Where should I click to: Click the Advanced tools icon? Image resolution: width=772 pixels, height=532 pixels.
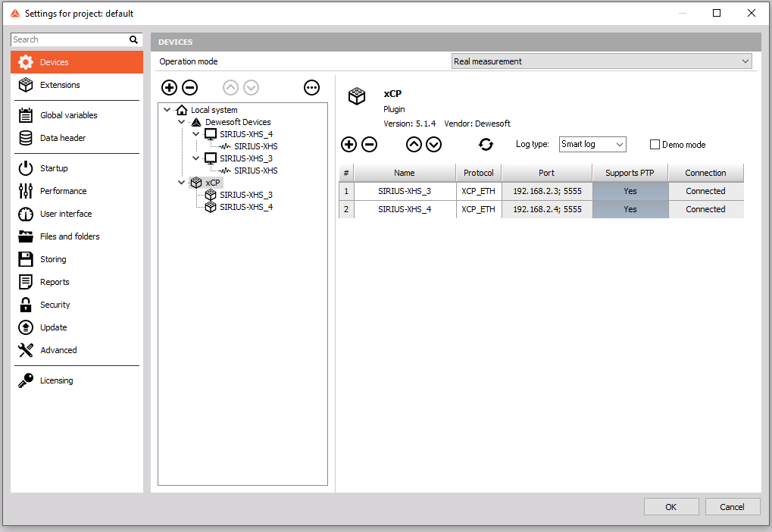[26, 350]
